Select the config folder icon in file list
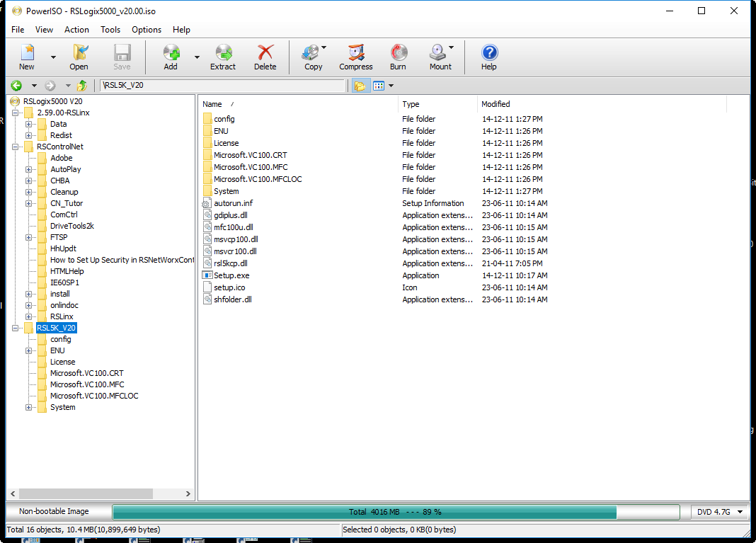 click(x=207, y=119)
